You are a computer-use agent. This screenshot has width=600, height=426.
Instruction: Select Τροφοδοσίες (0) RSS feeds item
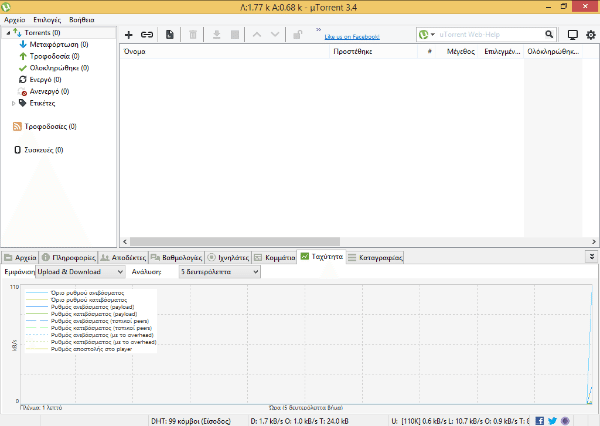point(51,127)
